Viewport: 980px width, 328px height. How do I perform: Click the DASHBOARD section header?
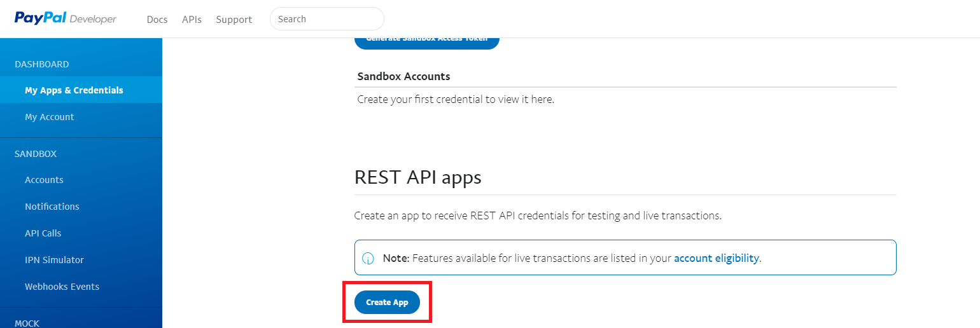pyautogui.click(x=42, y=64)
